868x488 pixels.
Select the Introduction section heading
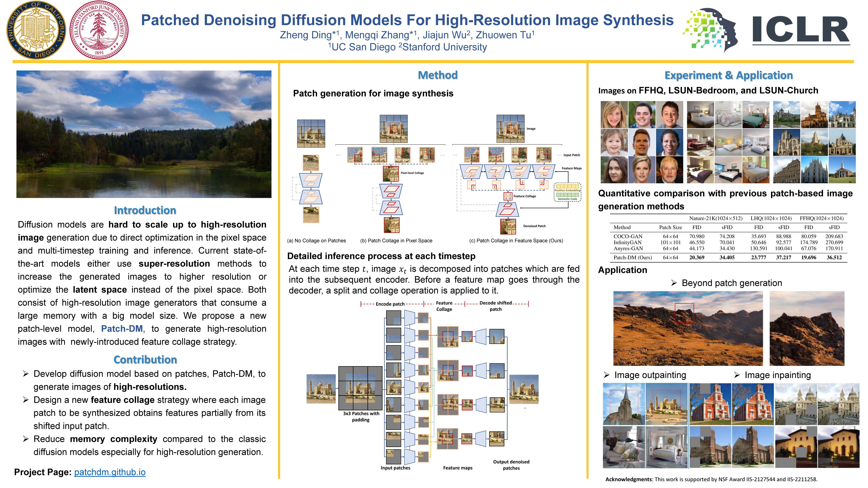click(145, 210)
